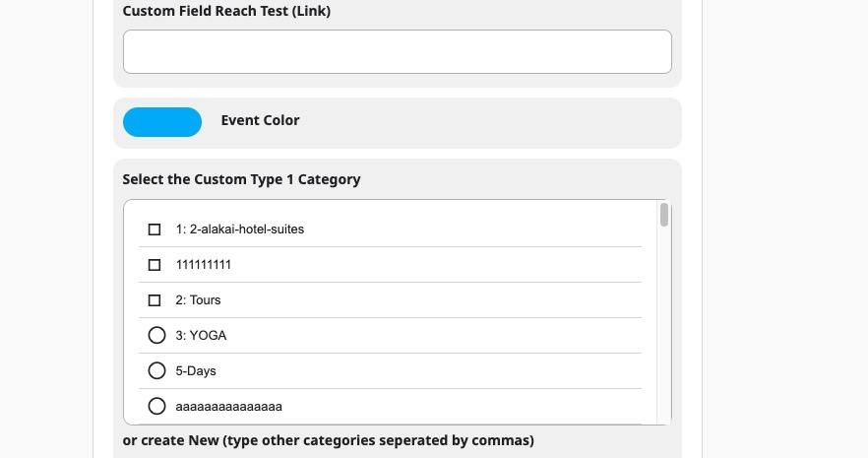This screenshot has width=868, height=458.
Task: Check the 2-alakai-hotel-suites checkbox
Action: [155, 229]
